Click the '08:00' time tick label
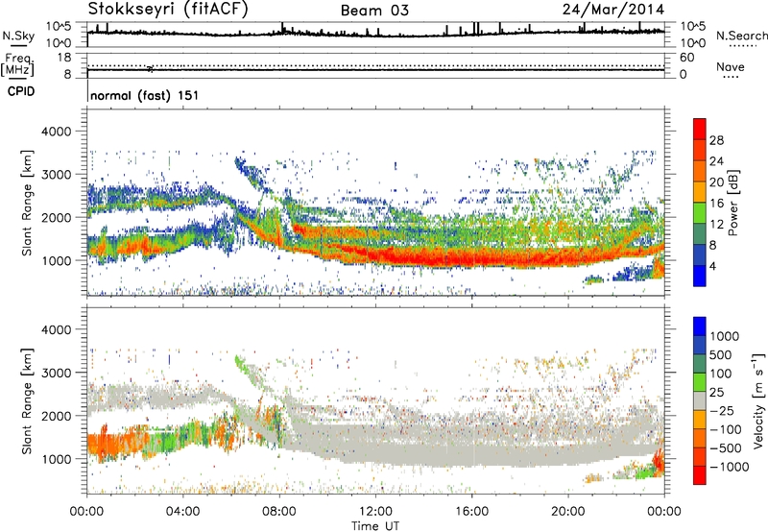Screen dimensions: 768x532 [x=279, y=512]
